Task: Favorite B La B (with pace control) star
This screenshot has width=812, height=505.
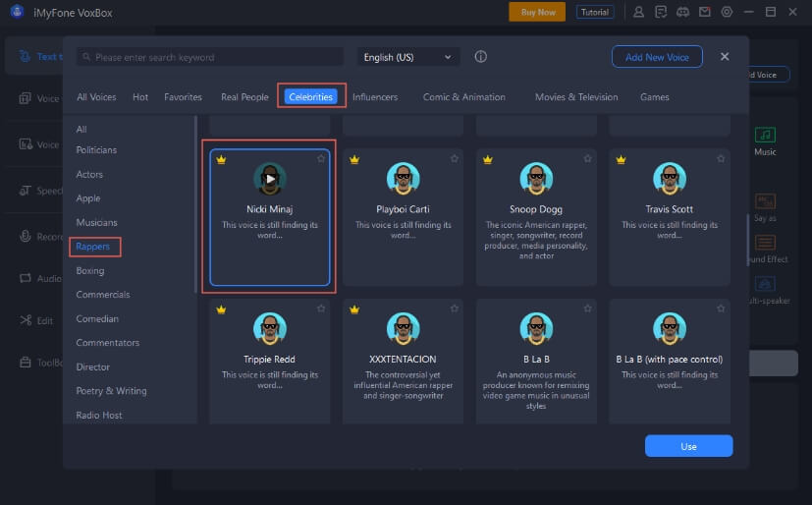Action: click(721, 309)
